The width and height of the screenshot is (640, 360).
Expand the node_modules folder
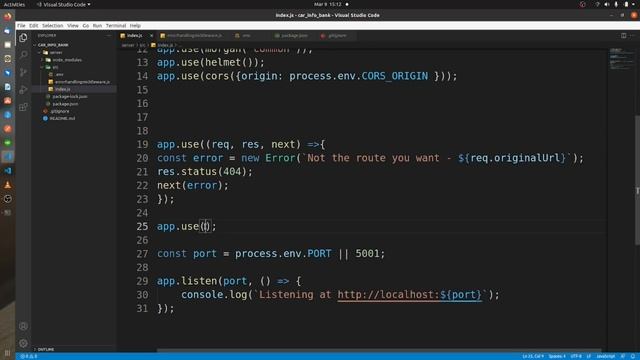click(x=67, y=60)
